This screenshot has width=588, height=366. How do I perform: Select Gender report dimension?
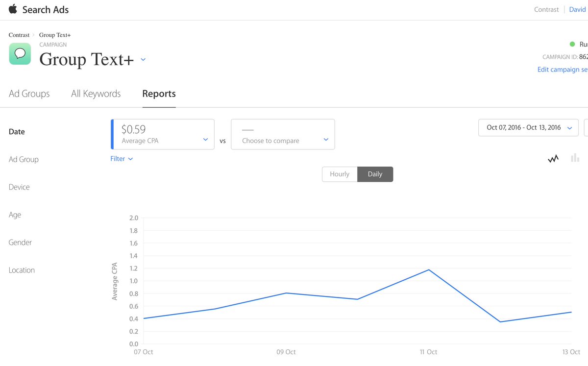[20, 243]
